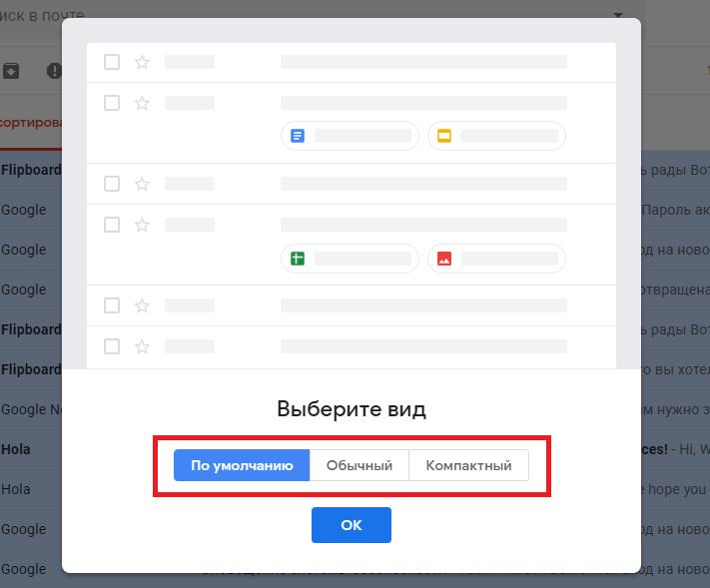Open the email snippet ending 'отвращена'
710x588 pixels.
(x=675, y=290)
